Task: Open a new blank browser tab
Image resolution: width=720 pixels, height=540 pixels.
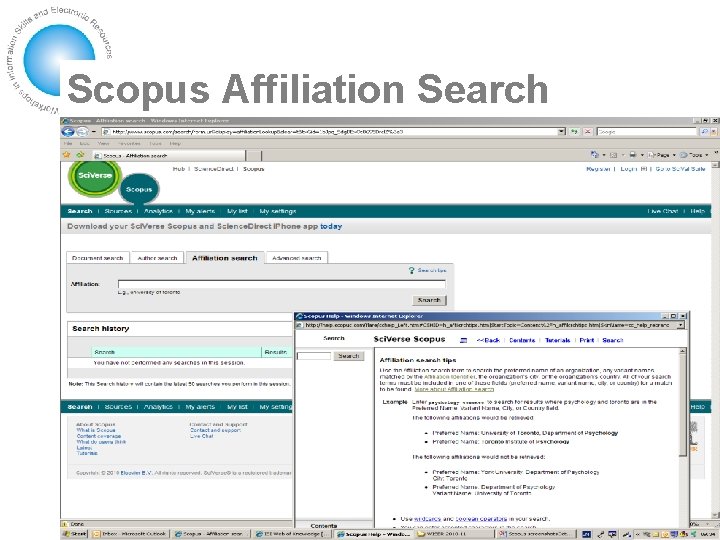Action: [254, 156]
